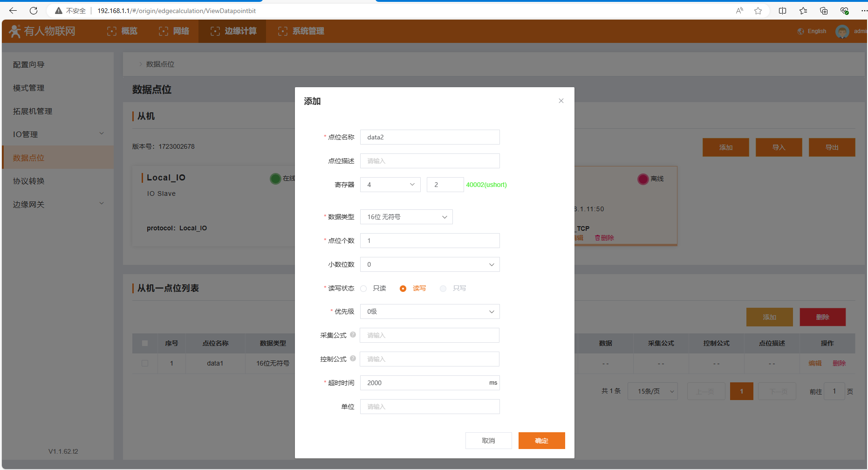Image resolution: width=868 pixels, height=470 pixels.
Task: Click the admin user avatar icon
Action: [x=842, y=31]
